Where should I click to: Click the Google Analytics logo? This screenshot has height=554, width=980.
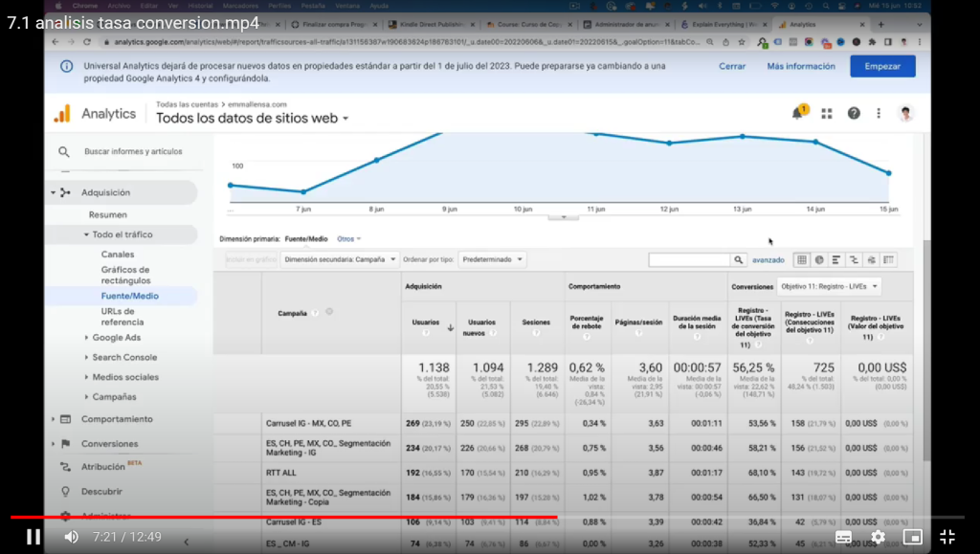pyautogui.click(x=62, y=113)
